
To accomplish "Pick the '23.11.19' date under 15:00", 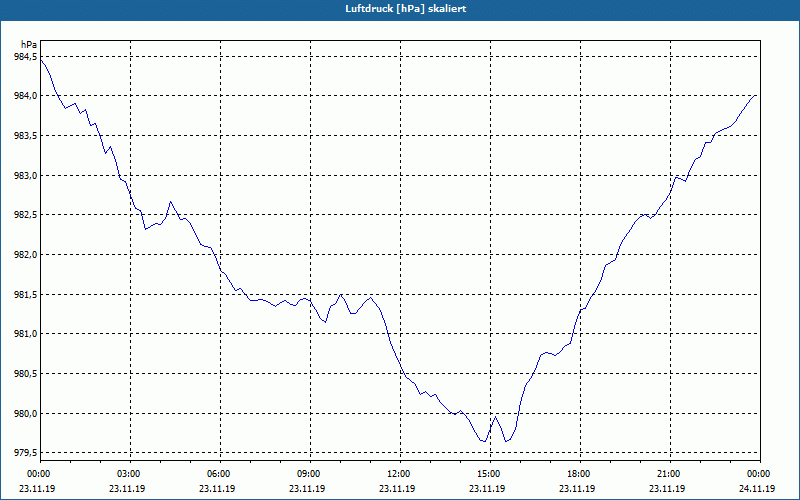I will [x=487, y=488].
